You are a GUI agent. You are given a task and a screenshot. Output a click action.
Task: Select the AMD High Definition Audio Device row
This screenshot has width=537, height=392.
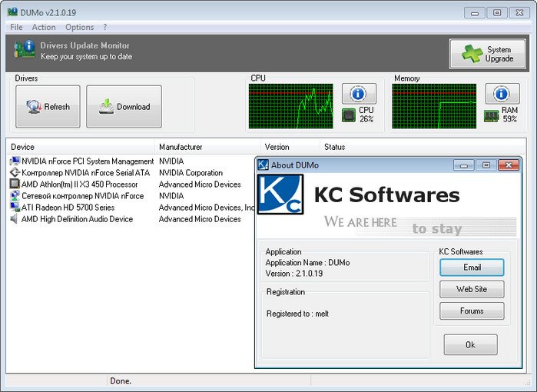coord(132,219)
